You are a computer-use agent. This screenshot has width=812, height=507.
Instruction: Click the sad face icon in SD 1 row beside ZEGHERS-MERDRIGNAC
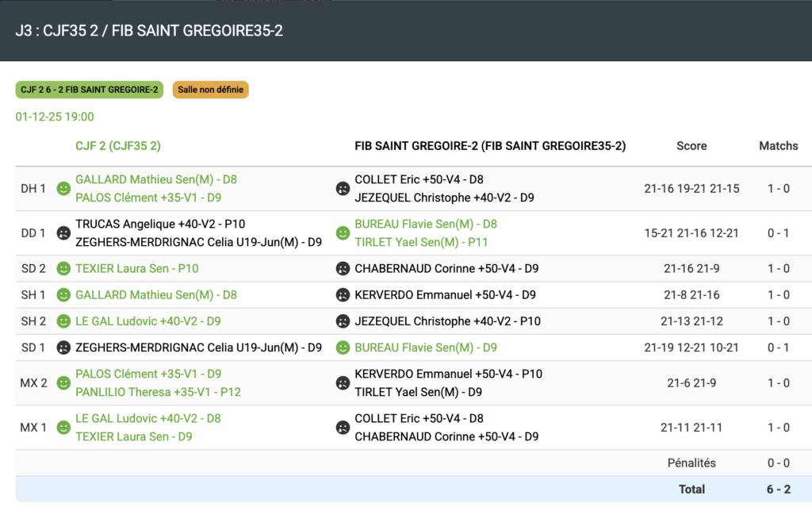63,348
